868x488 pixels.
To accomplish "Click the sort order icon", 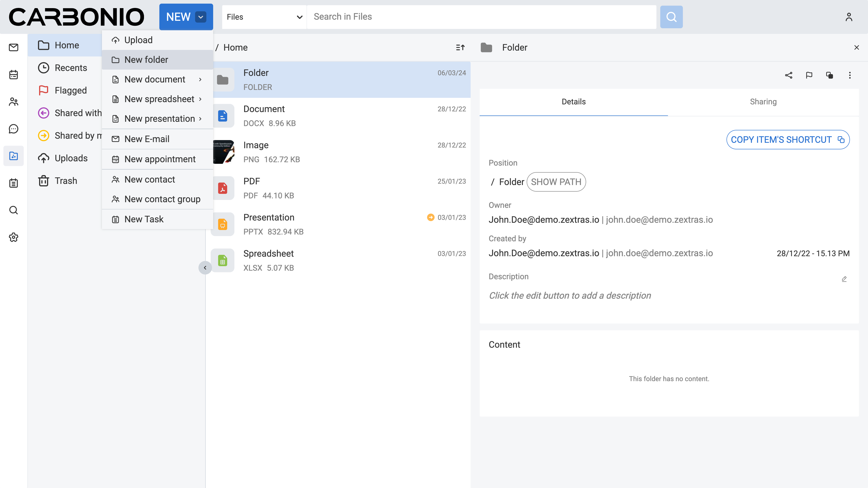I will (x=460, y=47).
